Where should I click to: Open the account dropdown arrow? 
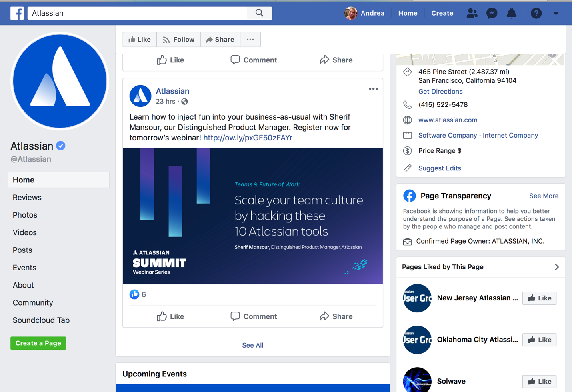pyautogui.click(x=556, y=13)
